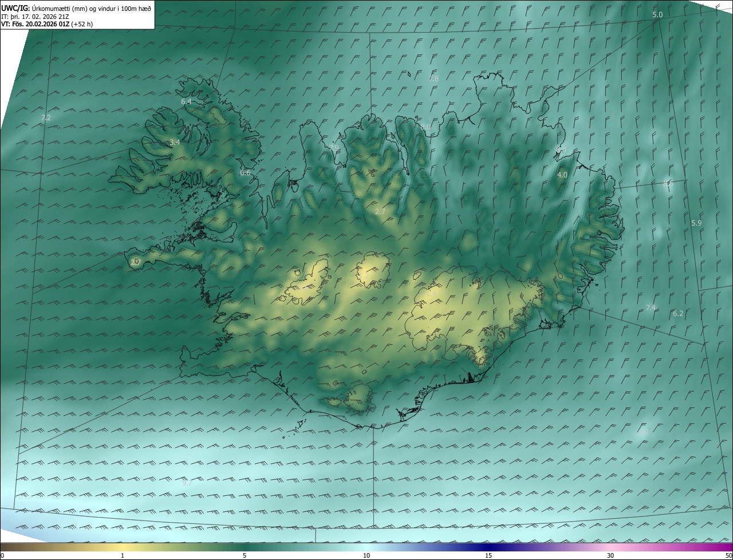Viewport: 733px width, 560px height.
Task: Click the yellow colorbar section at tick 1
Action: pyautogui.click(x=123, y=547)
